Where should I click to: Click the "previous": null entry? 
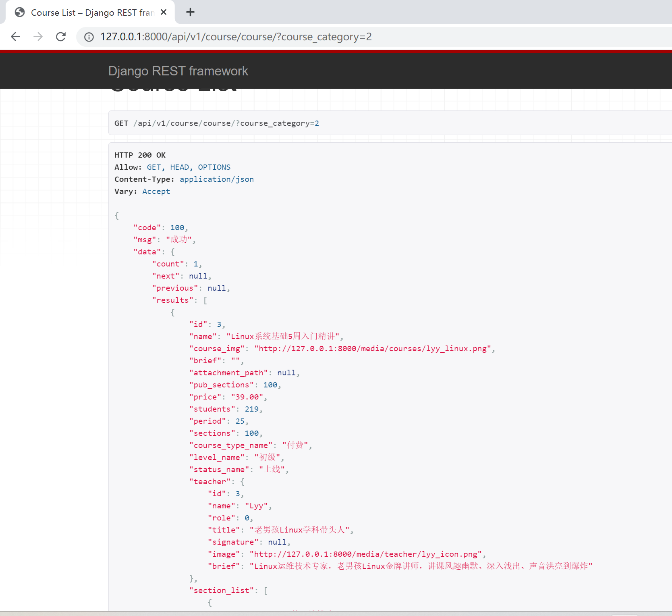coord(191,288)
